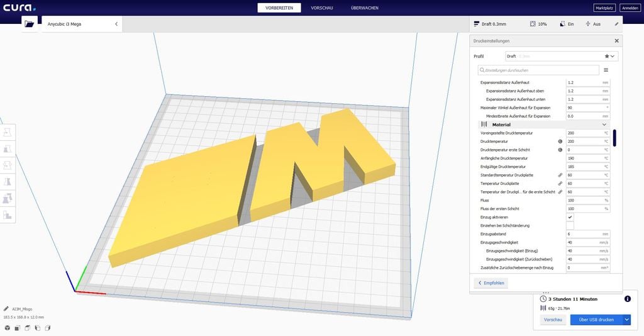The image size is (644, 336).
Task: Click the info icon beside print time
Action: pyautogui.click(x=627, y=300)
